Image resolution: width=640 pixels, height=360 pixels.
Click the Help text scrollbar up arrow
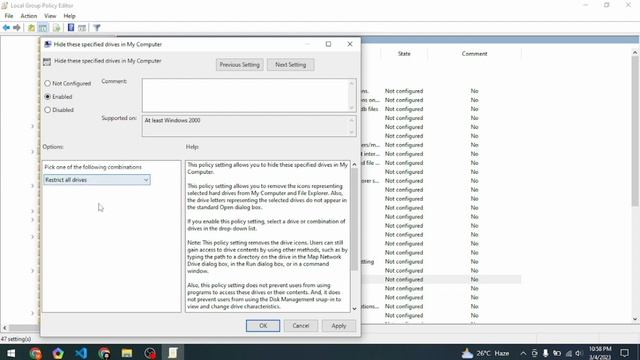(x=354, y=164)
